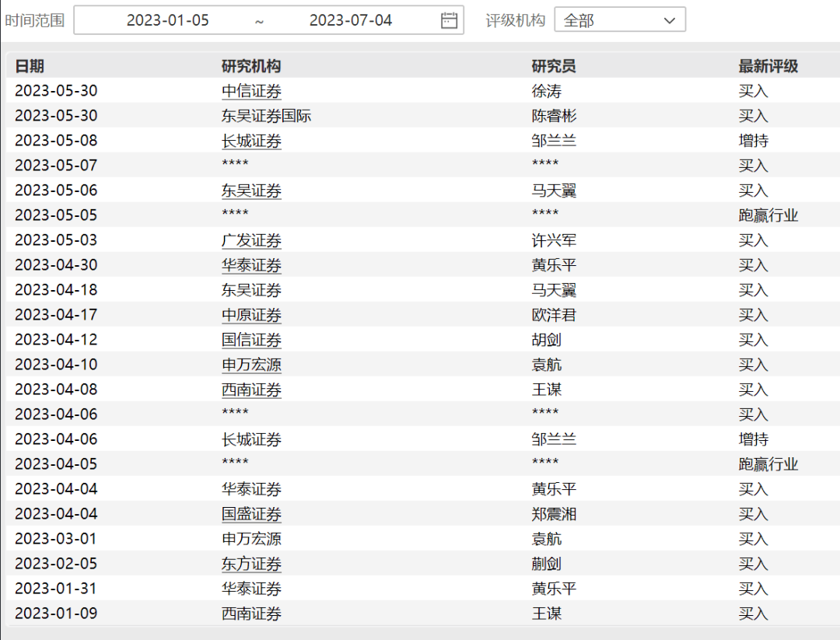This screenshot has height=640, width=840.
Task: Expand the 评级机构 dropdown arrow
Action: pos(670,20)
